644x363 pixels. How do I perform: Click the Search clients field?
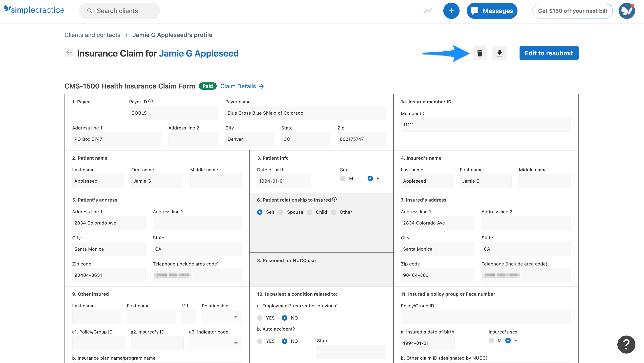tap(119, 11)
